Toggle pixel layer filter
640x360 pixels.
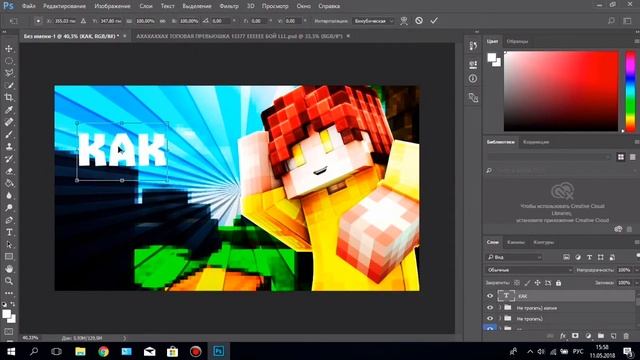click(566, 257)
